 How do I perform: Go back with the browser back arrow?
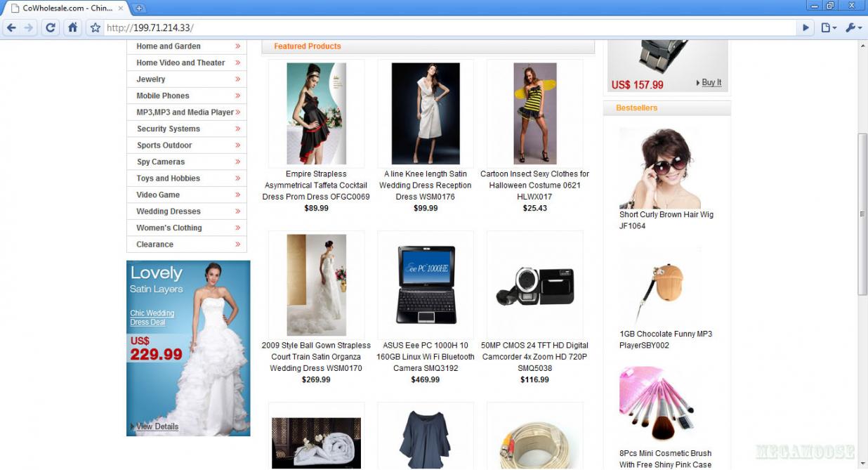[11, 28]
